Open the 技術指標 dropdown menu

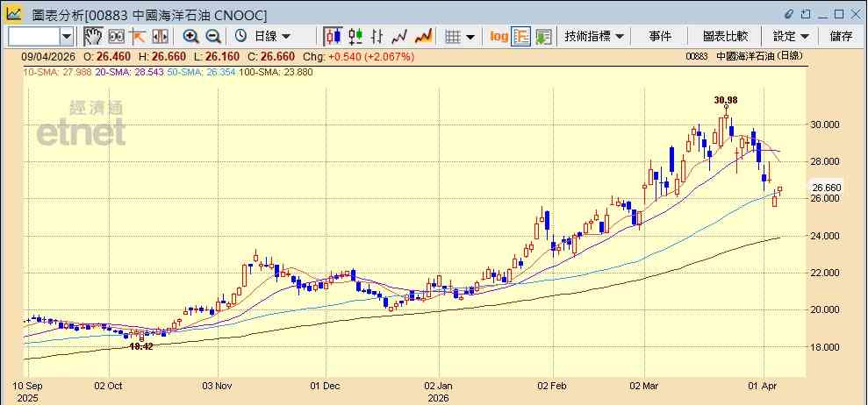tap(594, 37)
